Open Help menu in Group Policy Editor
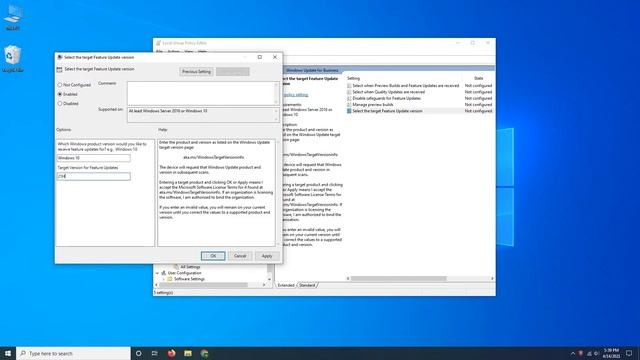This screenshot has height=360, width=640. pyautogui.click(x=202, y=52)
